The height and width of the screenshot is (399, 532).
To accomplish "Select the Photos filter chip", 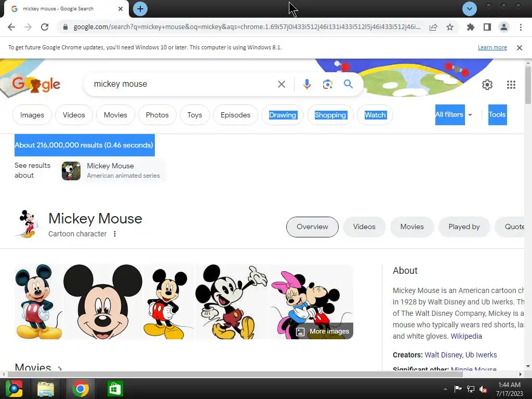I will pyautogui.click(x=157, y=115).
